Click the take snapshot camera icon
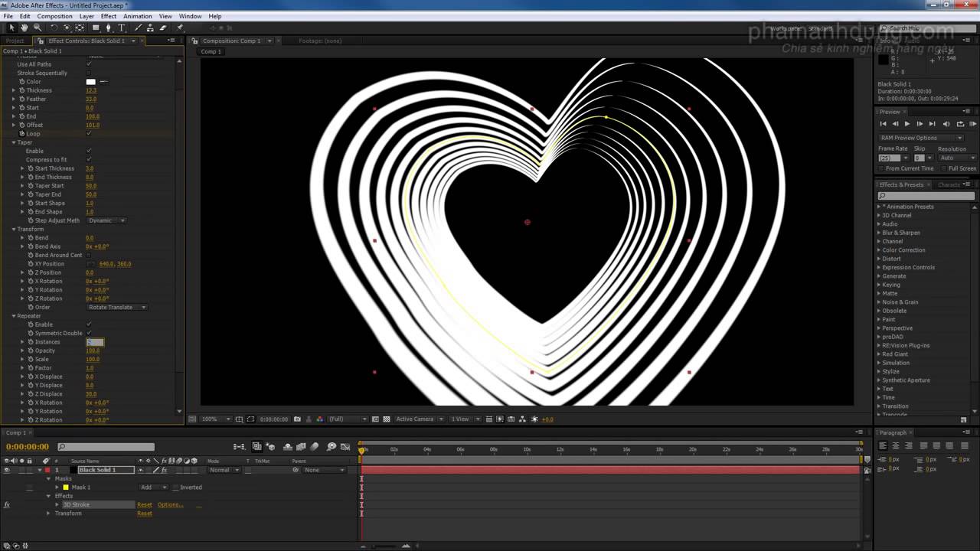Image resolution: width=980 pixels, height=551 pixels. tap(297, 419)
